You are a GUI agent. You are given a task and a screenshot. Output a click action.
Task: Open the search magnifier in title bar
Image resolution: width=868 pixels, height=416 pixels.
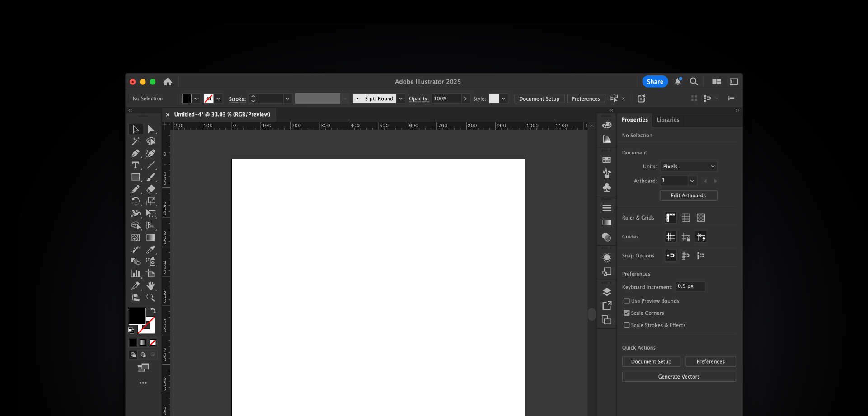click(x=694, y=82)
